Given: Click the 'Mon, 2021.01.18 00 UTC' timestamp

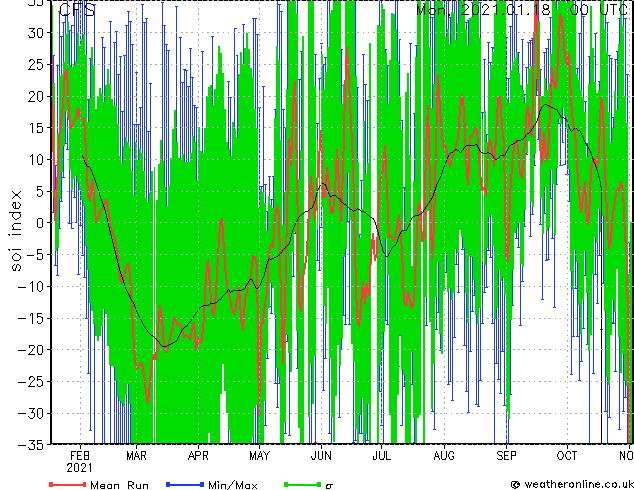Looking at the screenshot, I should [522, 10].
